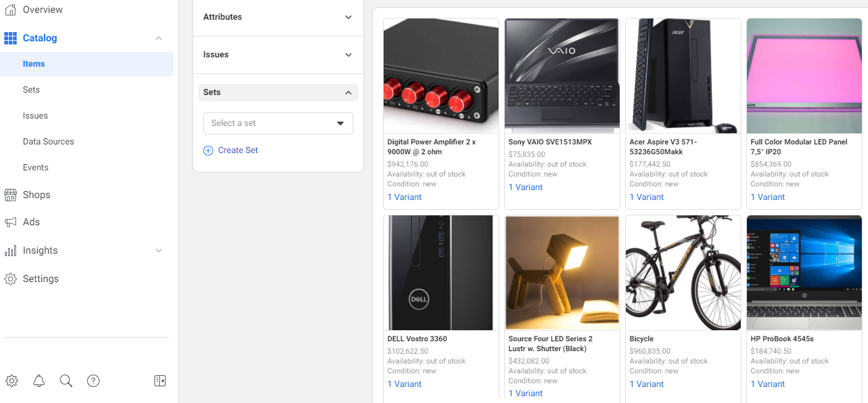Screen dimensions: 868x403
Task: Click the Acer Aspire desktop image
Action: coord(683,76)
